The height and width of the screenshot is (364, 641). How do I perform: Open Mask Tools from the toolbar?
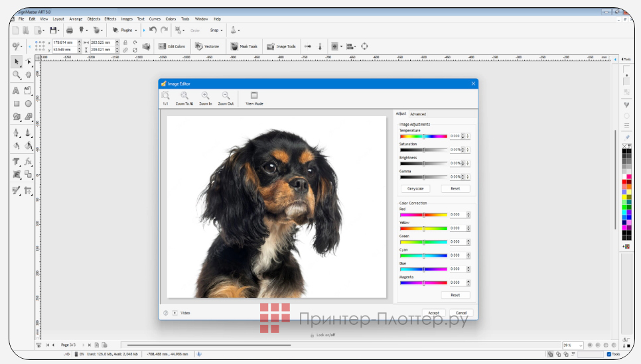coord(244,46)
